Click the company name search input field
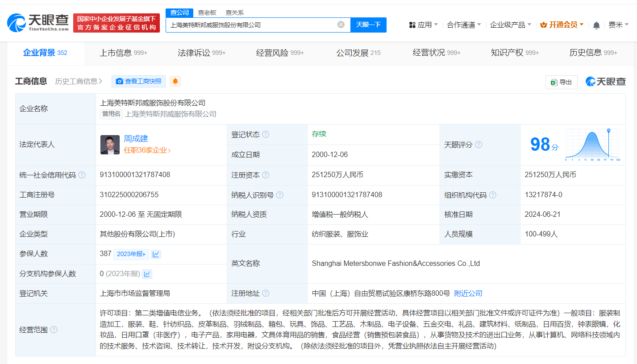Image resolution: width=637 pixels, height=364 pixels. point(250,25)
